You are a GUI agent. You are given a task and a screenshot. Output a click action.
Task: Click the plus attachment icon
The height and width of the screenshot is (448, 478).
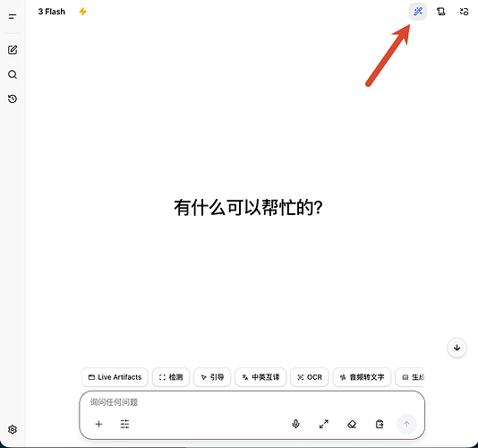pyautogui.click(x=98, y=424)
